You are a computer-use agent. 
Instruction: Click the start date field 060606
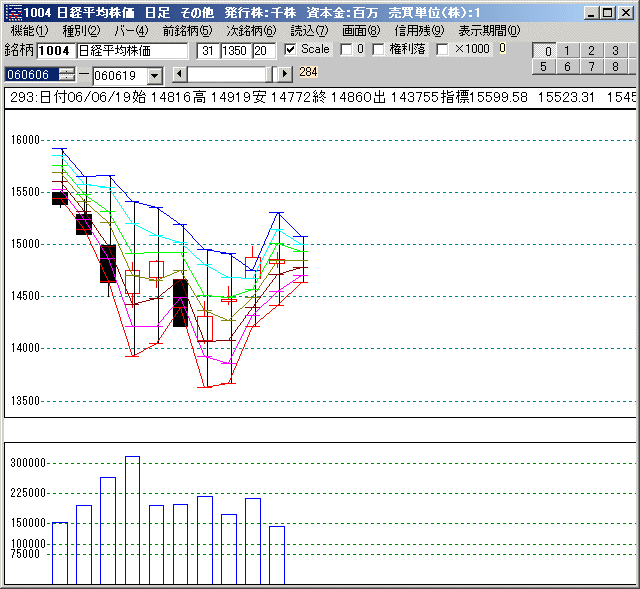click(x=31, y=75)
